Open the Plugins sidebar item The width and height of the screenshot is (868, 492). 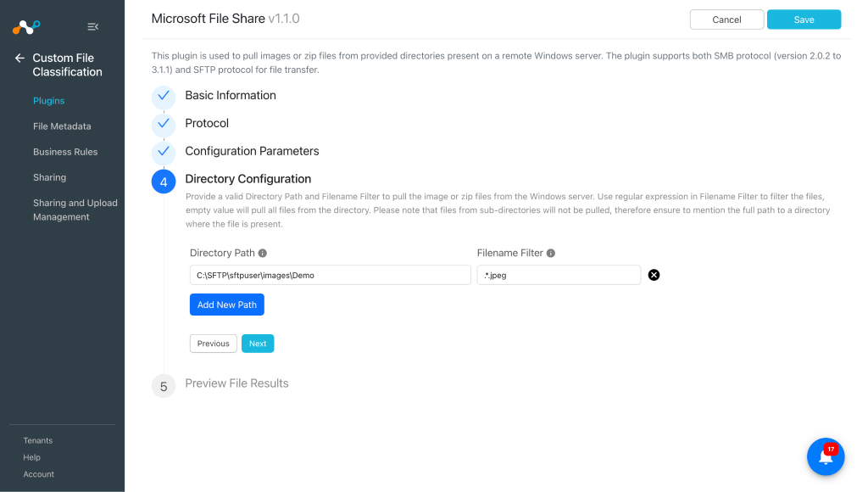48,101
